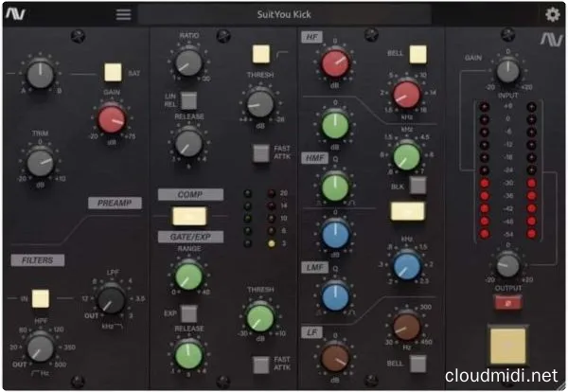Click the HMF green frequency knob
Viewport: 568px width, 392px height.
click(x=406, y=156)
